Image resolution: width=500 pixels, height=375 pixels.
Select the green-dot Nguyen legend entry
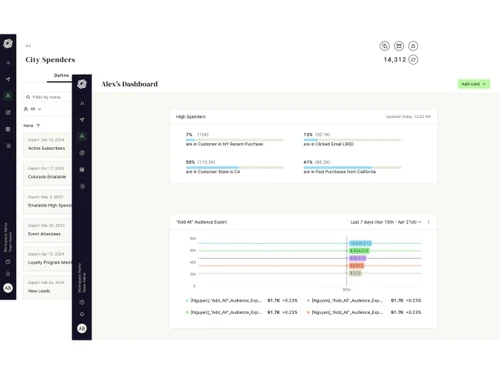coord(242,312)
